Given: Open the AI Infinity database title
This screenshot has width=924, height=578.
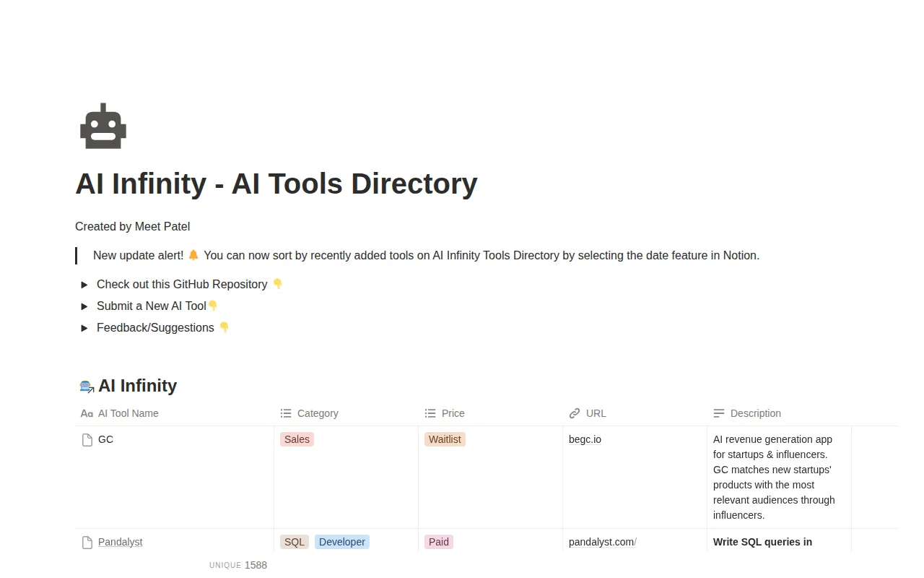Looking at the screenshot, I should 137,386.
